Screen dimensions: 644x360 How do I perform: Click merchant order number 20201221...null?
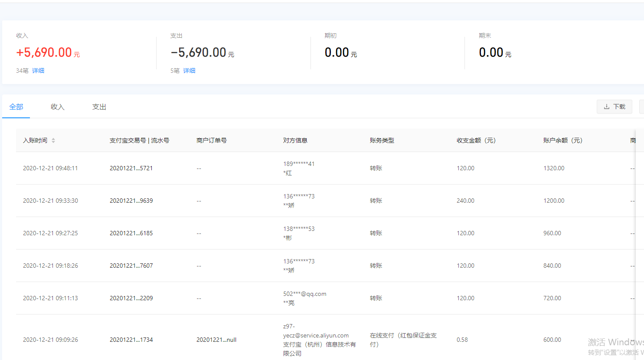(x=216, y=340)
